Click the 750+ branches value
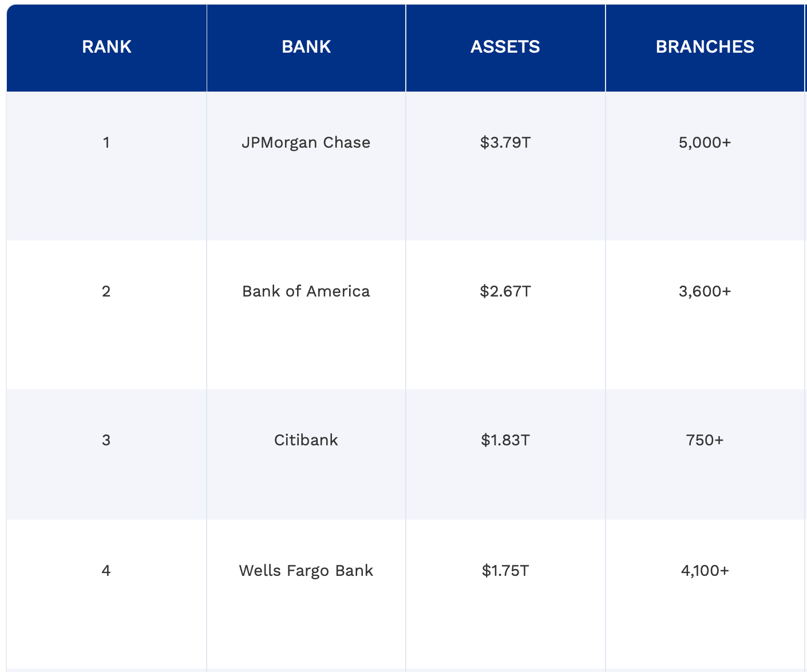Viewport: 807px width, 672px height. [705, 440]
